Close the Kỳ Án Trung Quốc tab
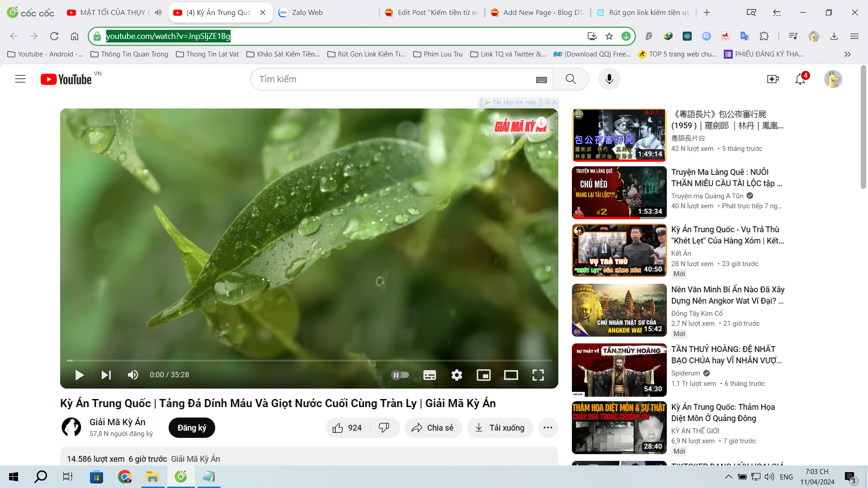 point(263,13)
